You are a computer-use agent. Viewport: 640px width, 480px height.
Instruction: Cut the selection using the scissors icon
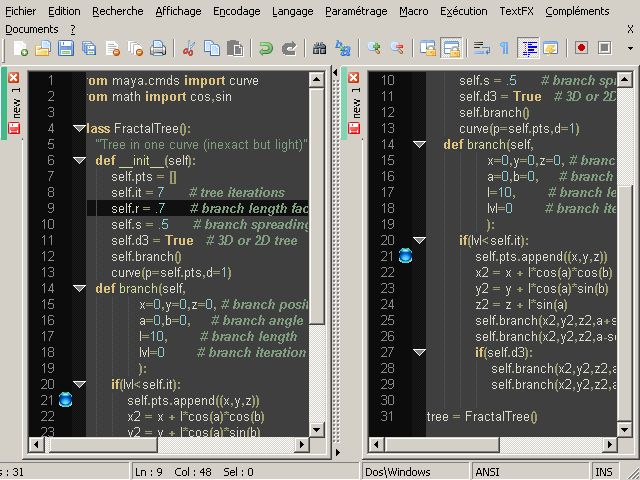pyautogui.click(x=188, y=48)
